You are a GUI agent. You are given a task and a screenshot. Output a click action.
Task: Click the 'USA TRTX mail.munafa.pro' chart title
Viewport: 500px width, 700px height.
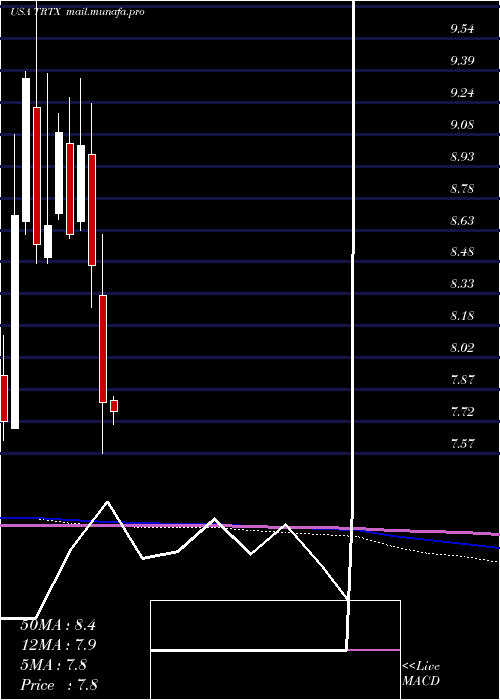pyautogui.click(x=77, y=12)
